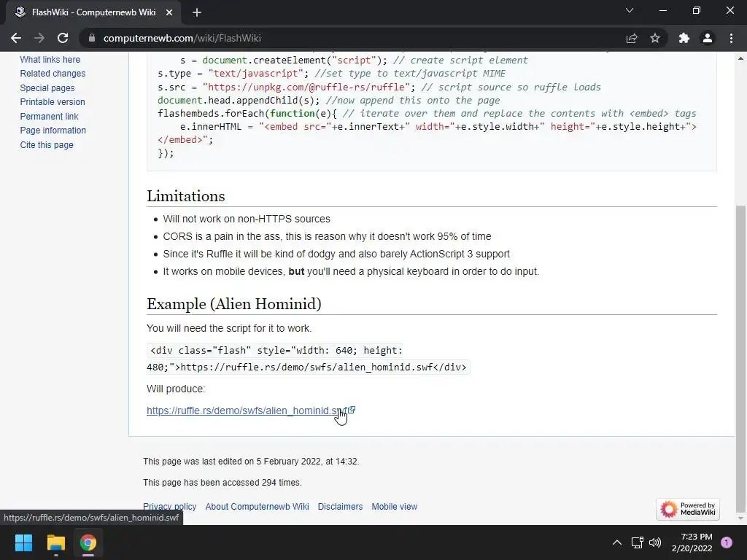
Task: Bookmark this page with star icon
Action: click(x=655, y=38)
